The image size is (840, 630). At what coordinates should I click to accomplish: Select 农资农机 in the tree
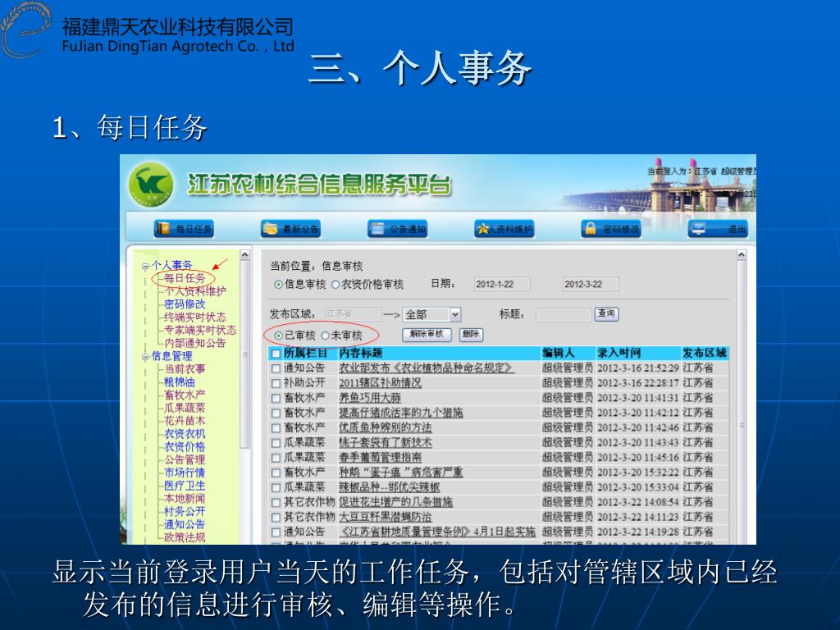click(185, 434)
